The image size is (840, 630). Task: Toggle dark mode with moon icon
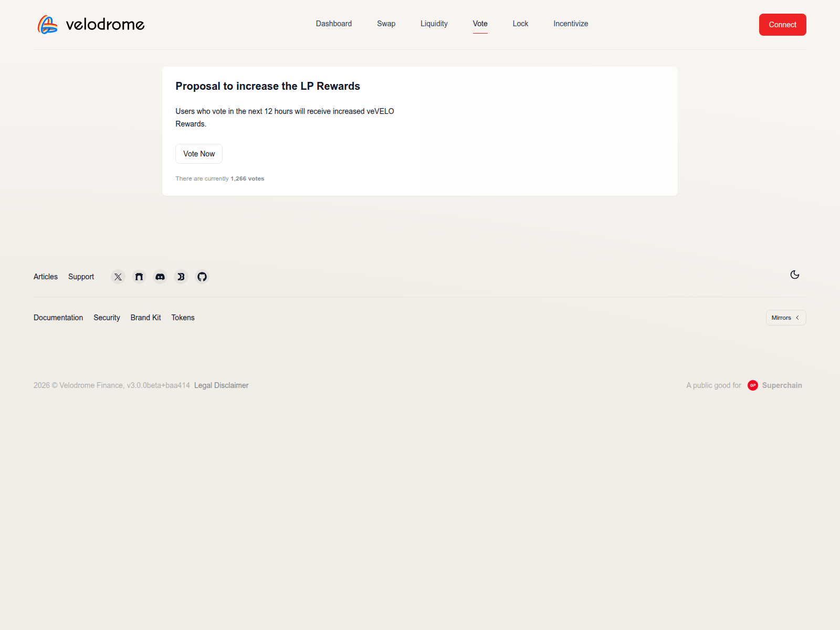[794, 275]
